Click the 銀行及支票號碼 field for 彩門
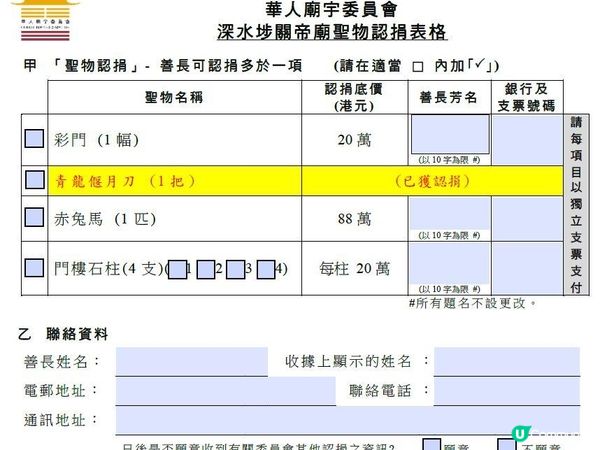The width and height of the screenshot is (600, 450). coord(528,140)
